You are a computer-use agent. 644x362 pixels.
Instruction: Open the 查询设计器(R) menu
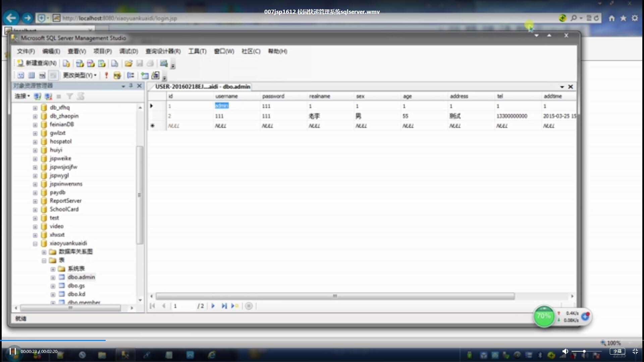tap(163, 51)
